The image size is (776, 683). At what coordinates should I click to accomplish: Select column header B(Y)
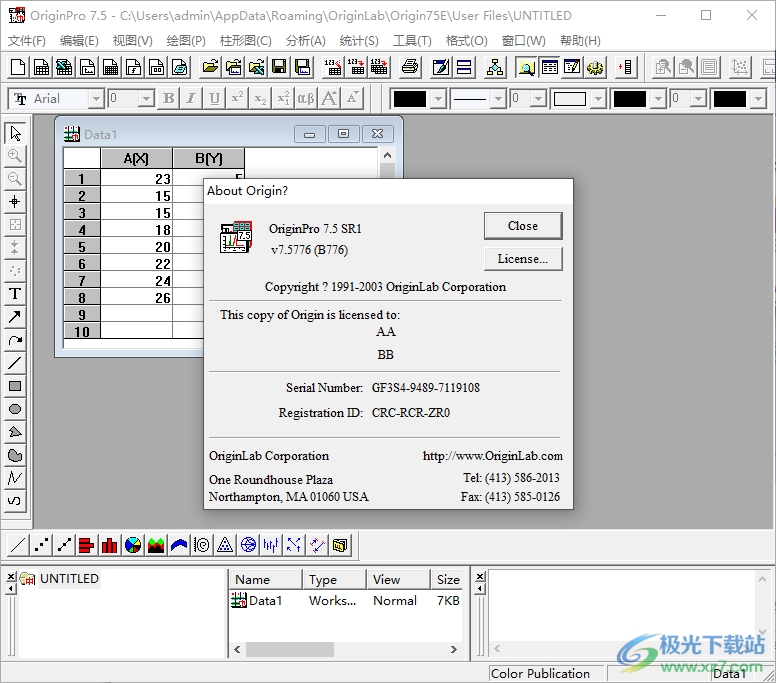208,158
